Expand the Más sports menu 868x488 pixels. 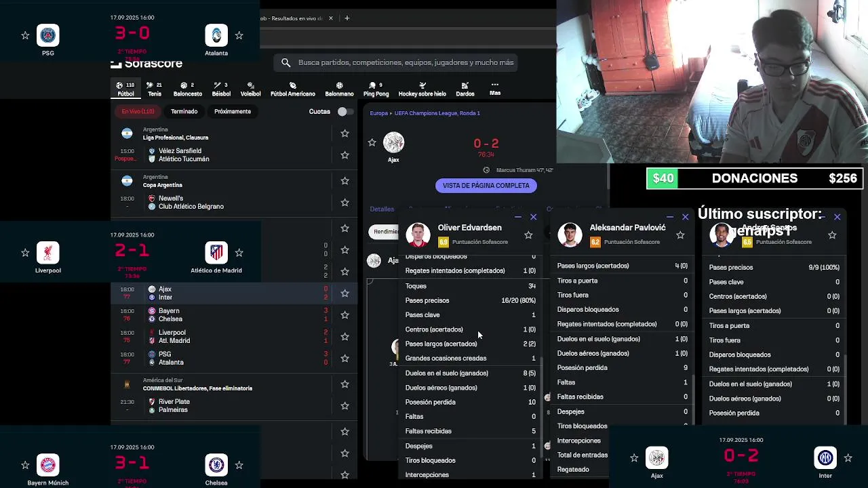point(495,89)
